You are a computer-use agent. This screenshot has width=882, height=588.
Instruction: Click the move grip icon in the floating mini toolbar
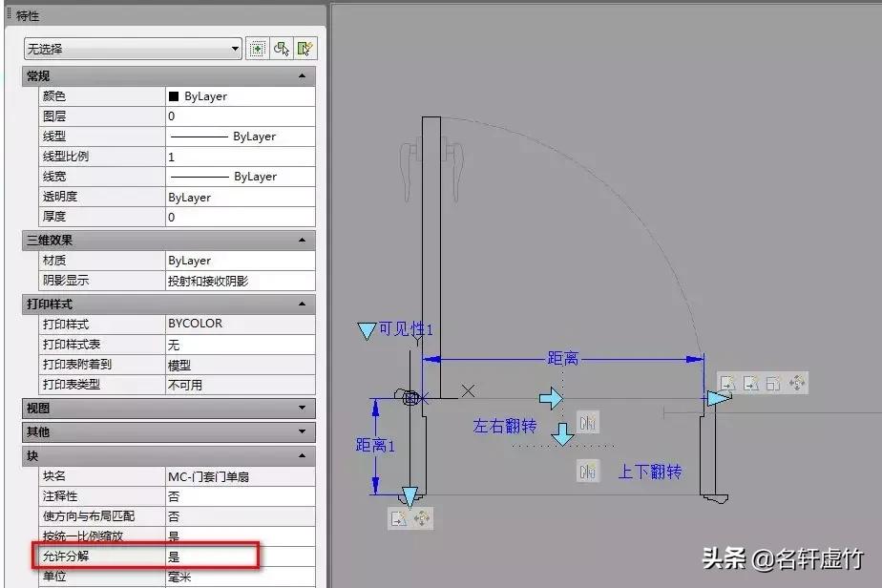click(x=798, y=382)
